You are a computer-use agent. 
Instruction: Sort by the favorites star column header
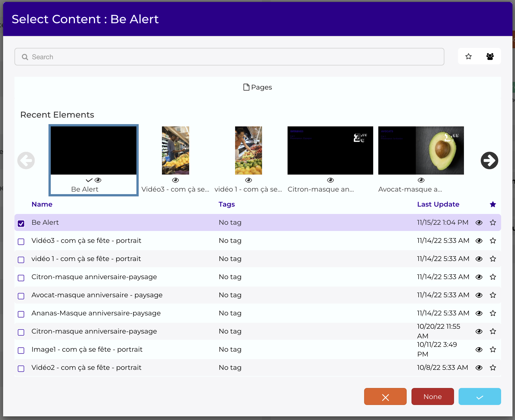coord(493,204)
